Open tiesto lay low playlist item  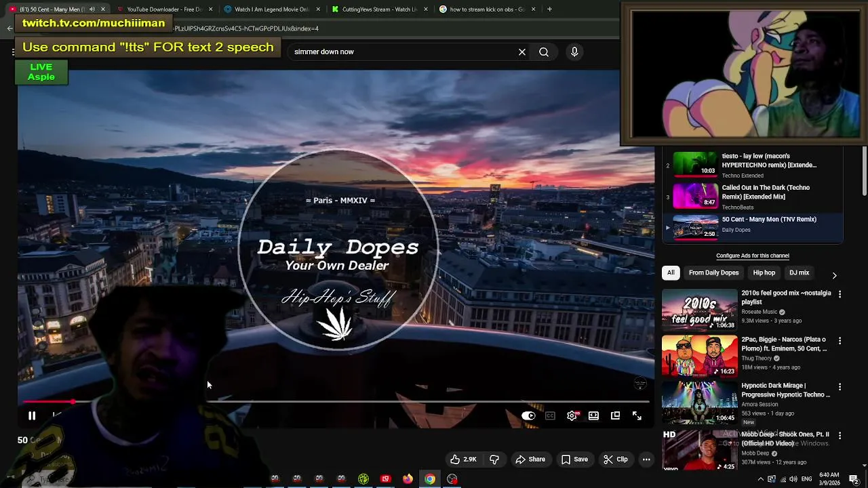753,165
